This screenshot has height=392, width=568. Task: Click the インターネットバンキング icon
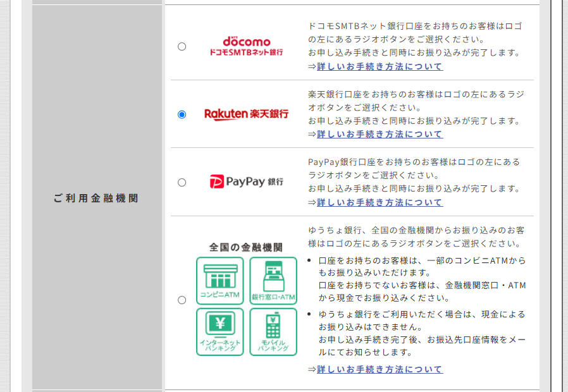[x=220, y=332]
